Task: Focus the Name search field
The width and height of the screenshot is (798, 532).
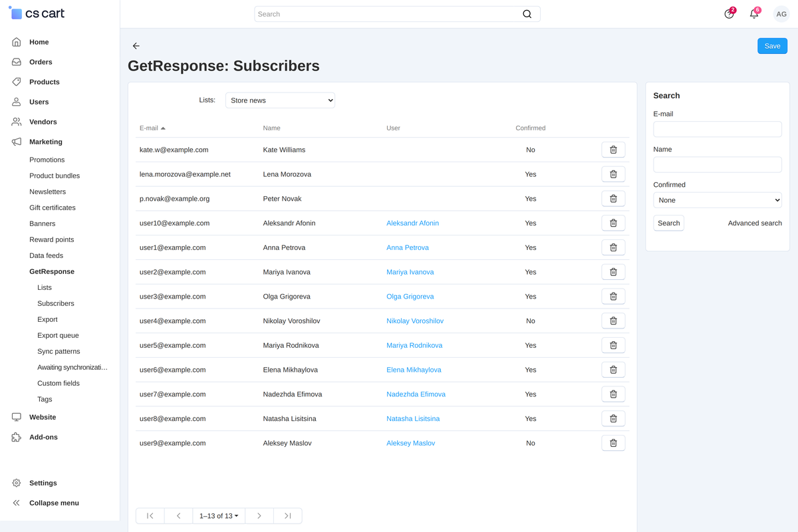Action: 718,164
